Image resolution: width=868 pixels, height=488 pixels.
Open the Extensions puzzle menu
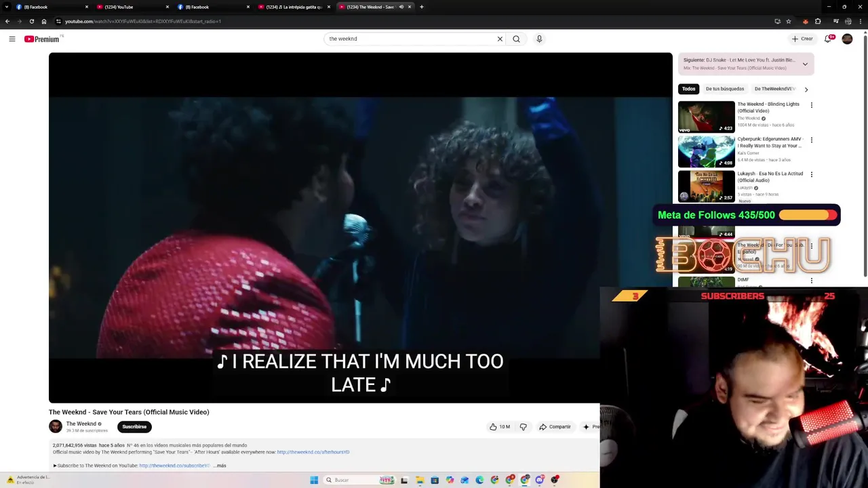(x=818, y=21)
